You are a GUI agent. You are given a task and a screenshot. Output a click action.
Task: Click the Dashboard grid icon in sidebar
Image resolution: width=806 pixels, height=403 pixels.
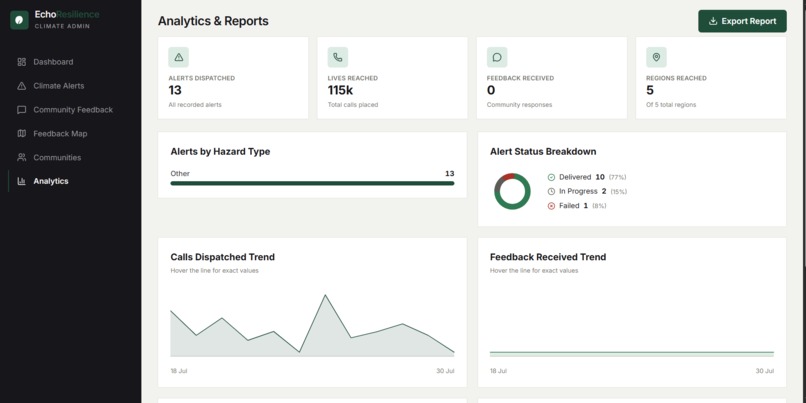click(x=22, y=62)
